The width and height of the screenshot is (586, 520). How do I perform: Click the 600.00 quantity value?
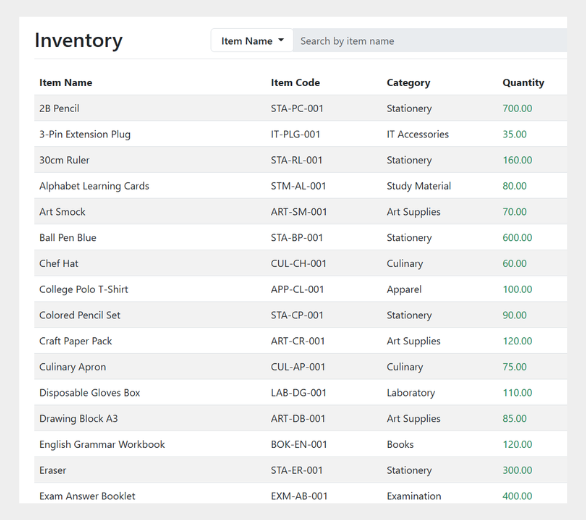pyautogui.click(x=517, y=237)
